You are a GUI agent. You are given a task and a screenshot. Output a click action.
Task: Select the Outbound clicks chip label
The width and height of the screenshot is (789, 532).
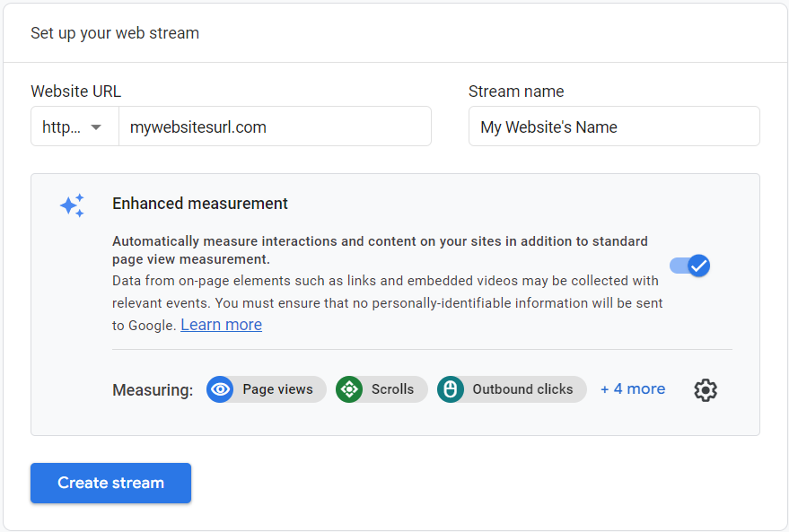[522, 389]
